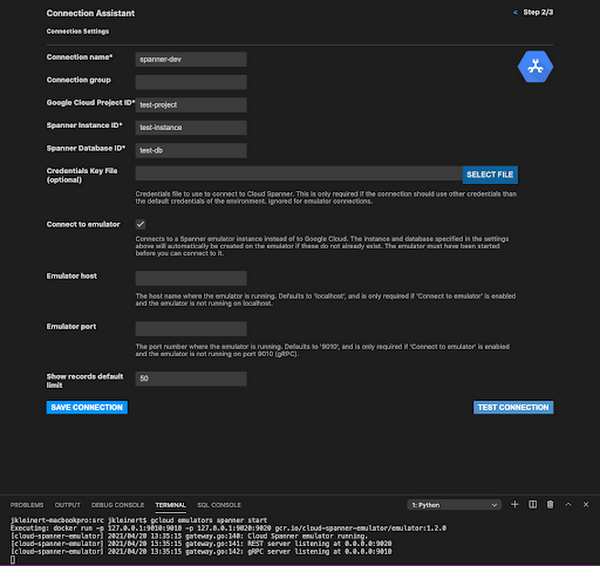
Task: Maximize the panel with the up chevron
Action: (568, 504)
